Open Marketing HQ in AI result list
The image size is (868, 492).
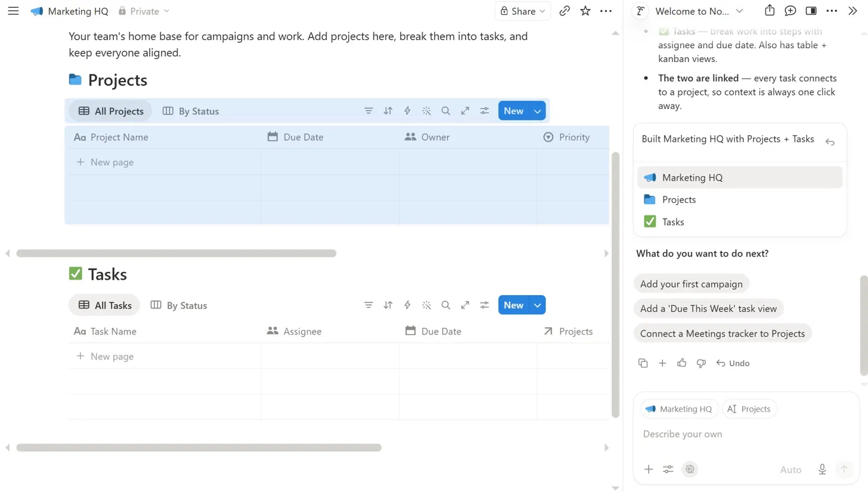(739, 178)
